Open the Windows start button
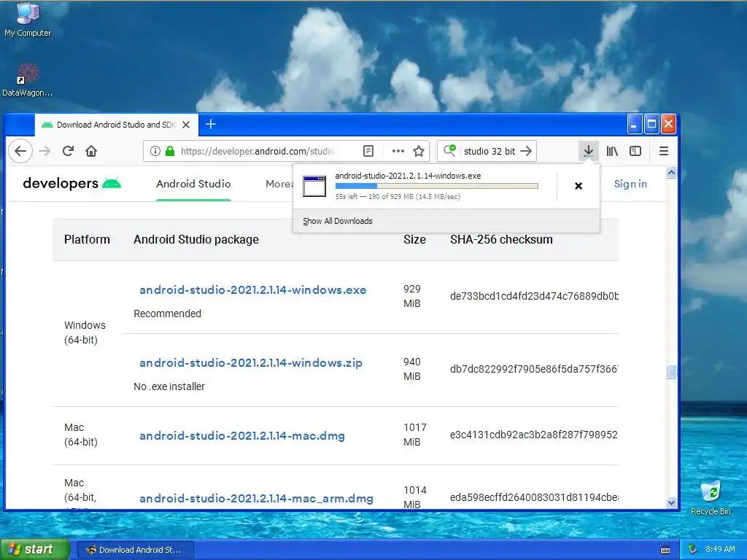This screenshot has width=747, height=560. click(x=35, y=550)
